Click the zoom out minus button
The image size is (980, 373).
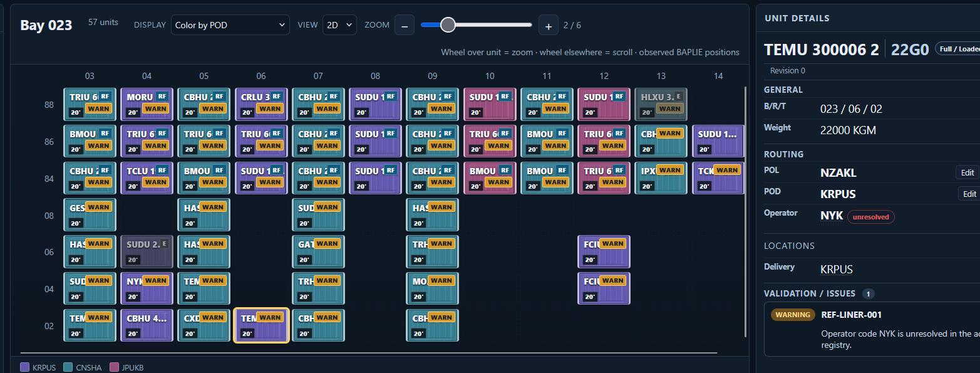pyautogui.click(x=405, y=26)
